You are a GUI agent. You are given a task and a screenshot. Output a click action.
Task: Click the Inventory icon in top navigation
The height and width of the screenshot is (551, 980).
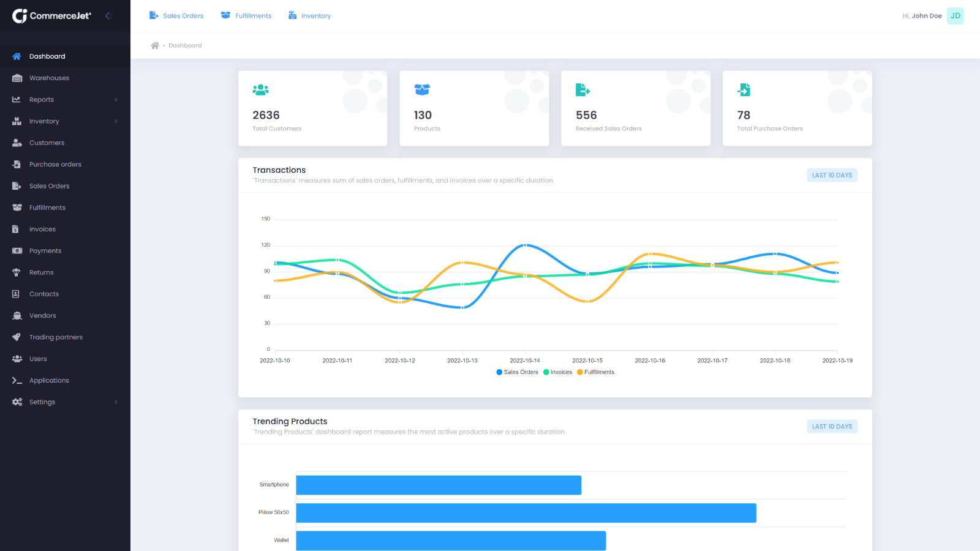[x=290, y=15]
